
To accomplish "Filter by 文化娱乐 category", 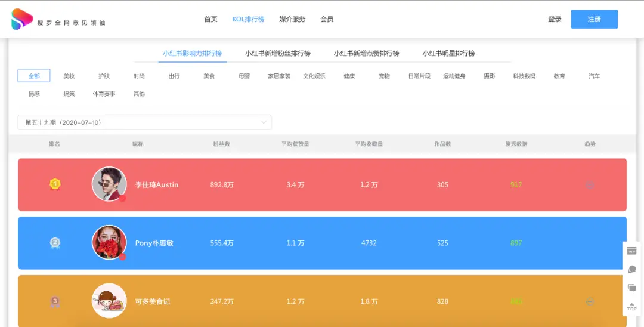I will point(314,76).
